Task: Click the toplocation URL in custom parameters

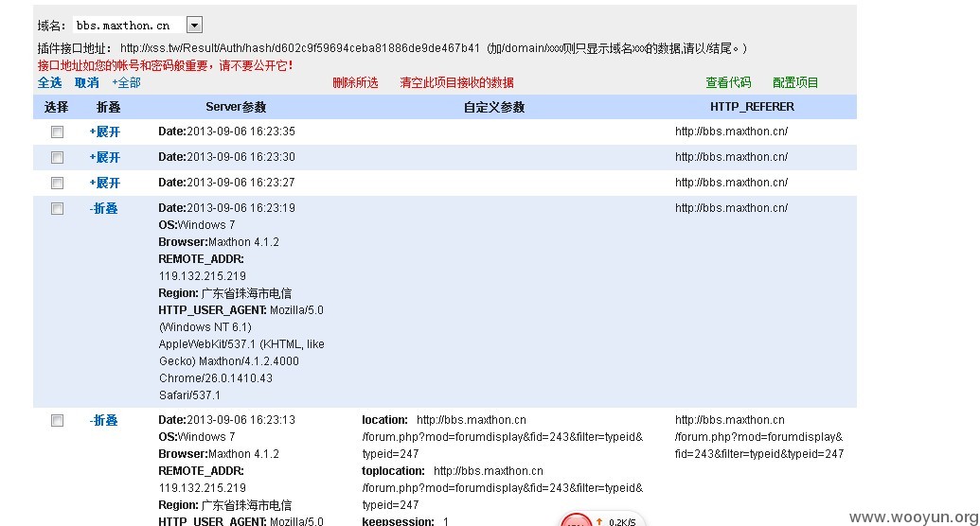Action: click(x=503, y=488)
